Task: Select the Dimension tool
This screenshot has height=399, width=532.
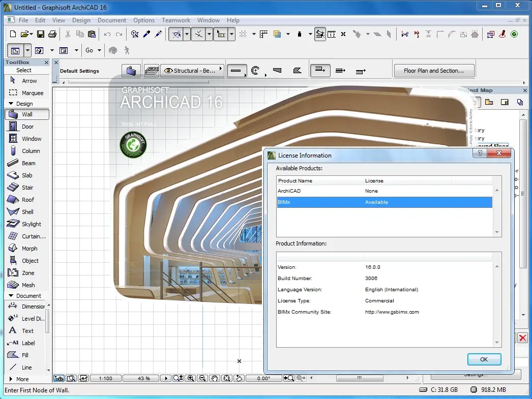Action: 25,306
